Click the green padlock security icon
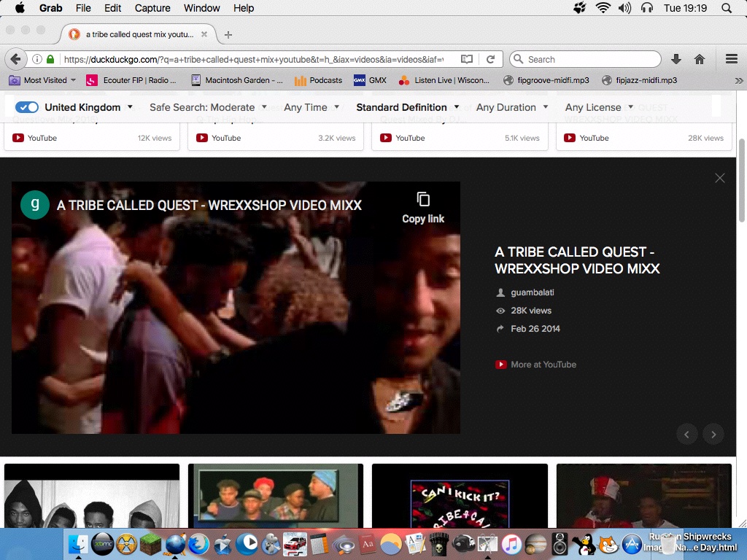The width and height of the screenshot is (747, 560). pyautogui.click(x=50, y=59)
